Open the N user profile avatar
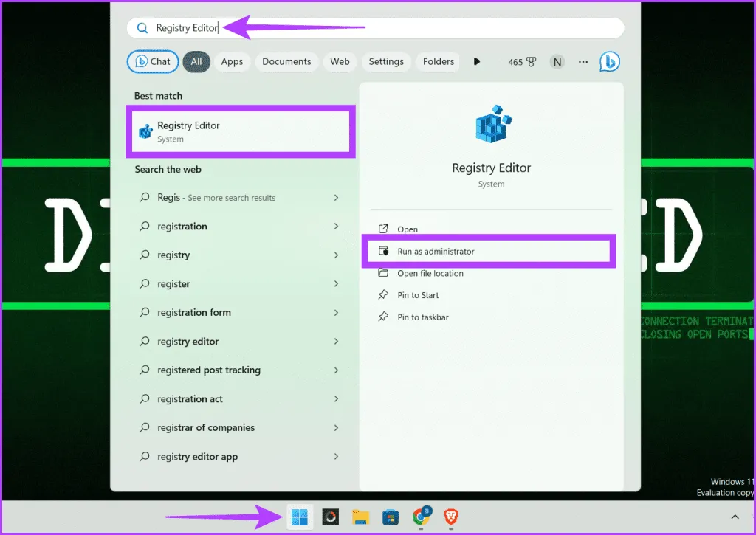Image resolution: width=756 pixels, height=535 pixels. click(557, 62)
